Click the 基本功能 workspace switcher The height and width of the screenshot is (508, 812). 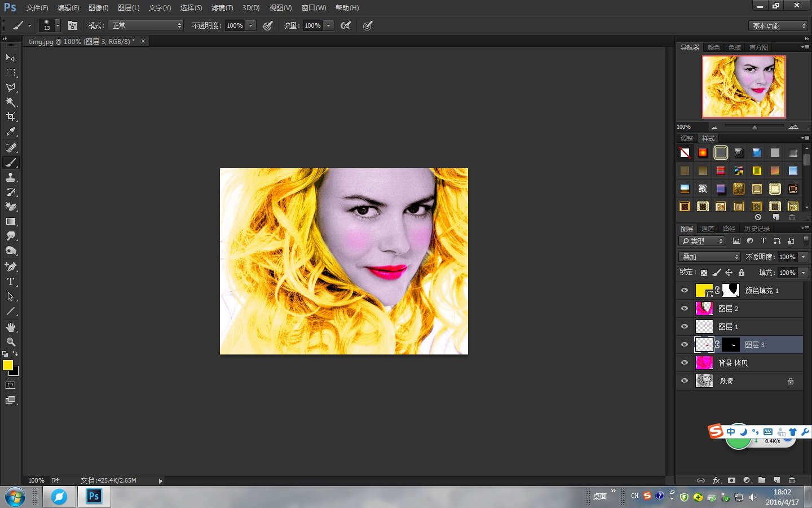[777, 25]
